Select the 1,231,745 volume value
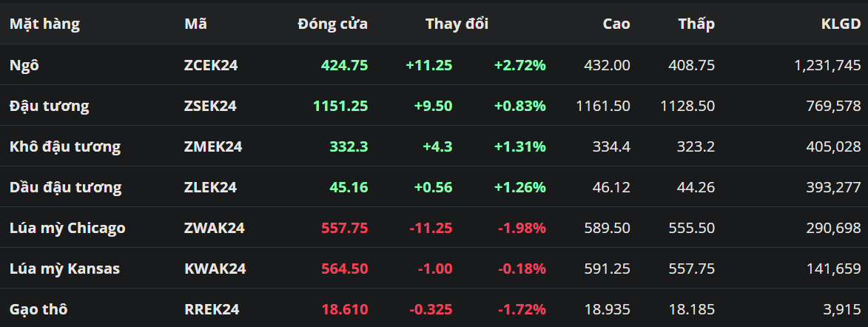The height and width of the screenshot is (327, 868). (827, 65)
